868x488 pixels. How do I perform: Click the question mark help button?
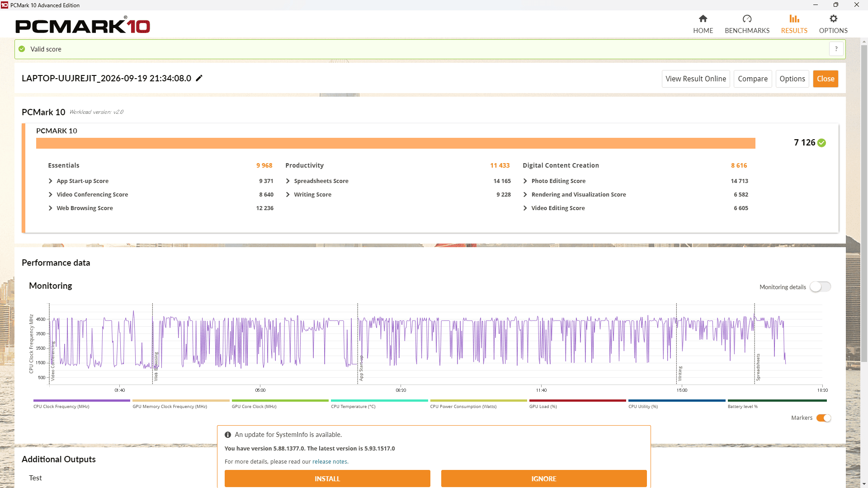point(836,49)
